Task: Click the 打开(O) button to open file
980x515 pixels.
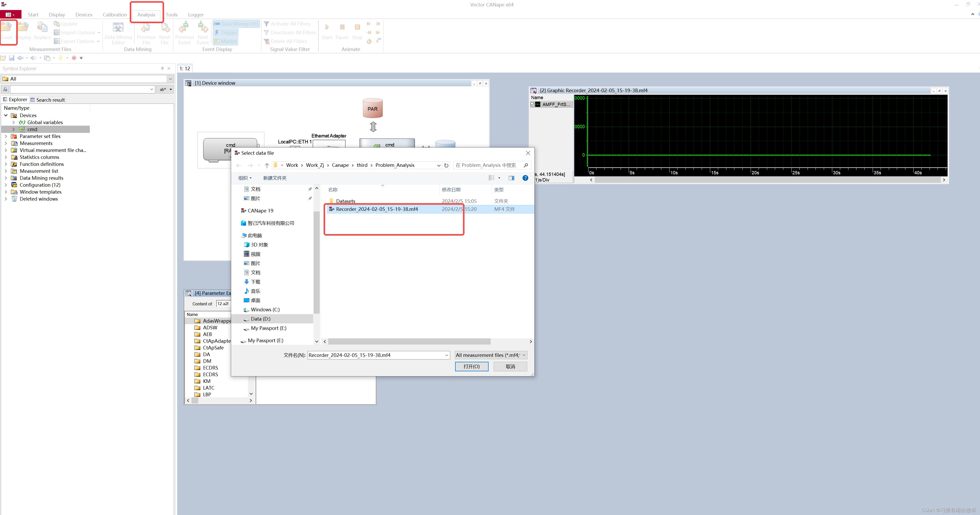Action: [x=472, y=366]
